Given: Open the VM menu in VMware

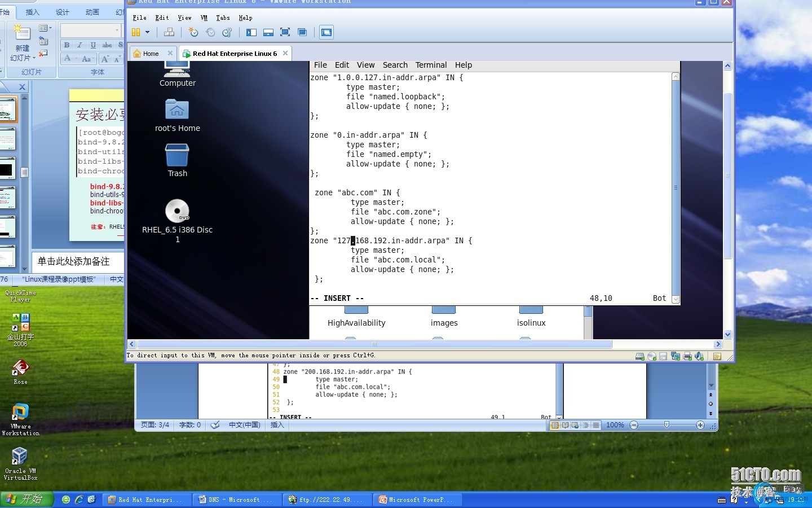Looking at the screenshot, I should pos(204,17).
